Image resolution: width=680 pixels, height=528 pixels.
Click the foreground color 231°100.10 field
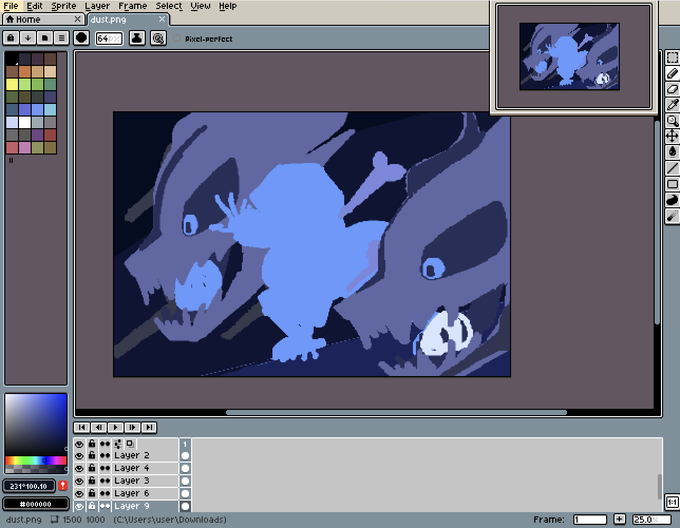pyautogui.click(x=29, y=486)
